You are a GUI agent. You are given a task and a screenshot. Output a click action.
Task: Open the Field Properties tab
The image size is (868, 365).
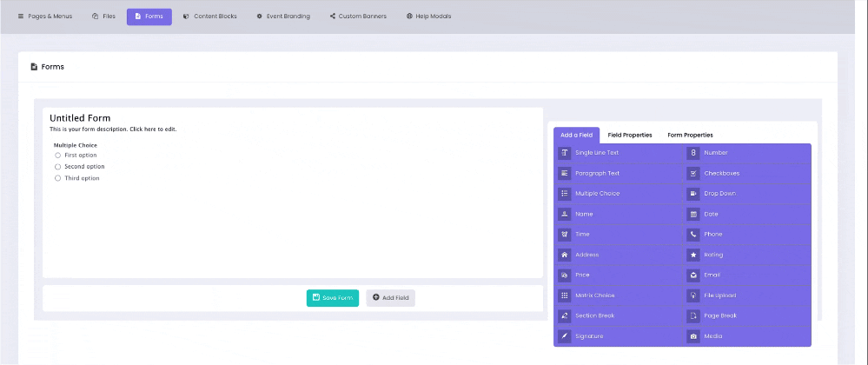pos(630,136)
